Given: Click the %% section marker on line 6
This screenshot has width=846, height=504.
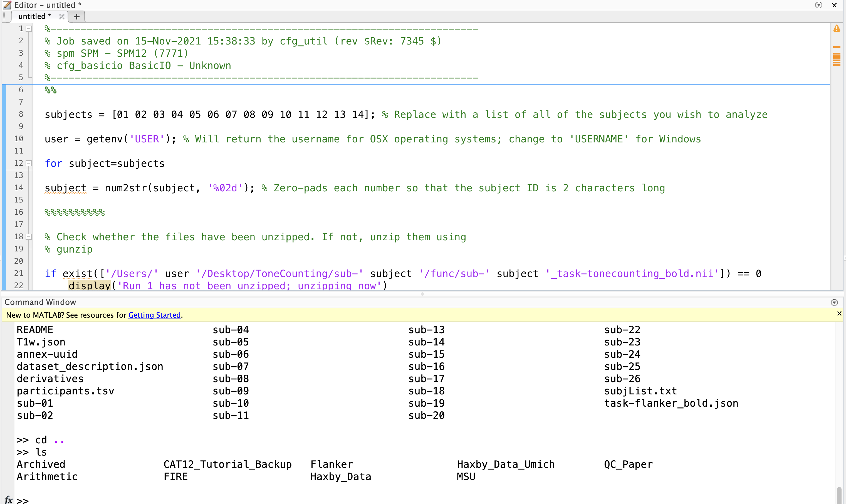Looking at the screenshot, I should click(51, 90).
